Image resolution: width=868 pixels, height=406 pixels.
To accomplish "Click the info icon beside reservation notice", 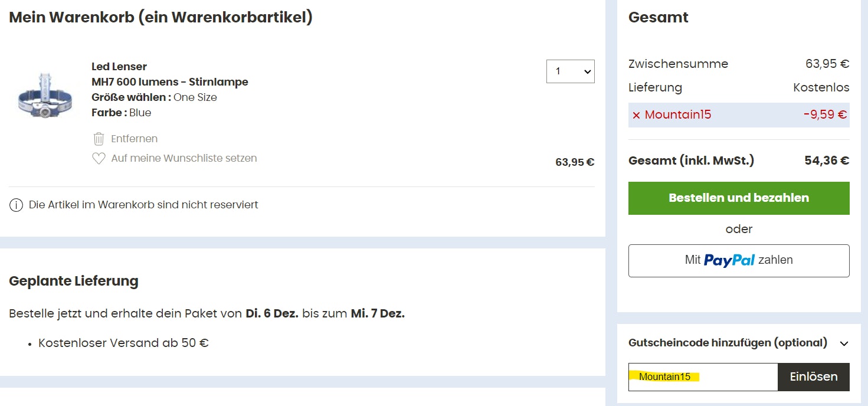I will 16,205.
